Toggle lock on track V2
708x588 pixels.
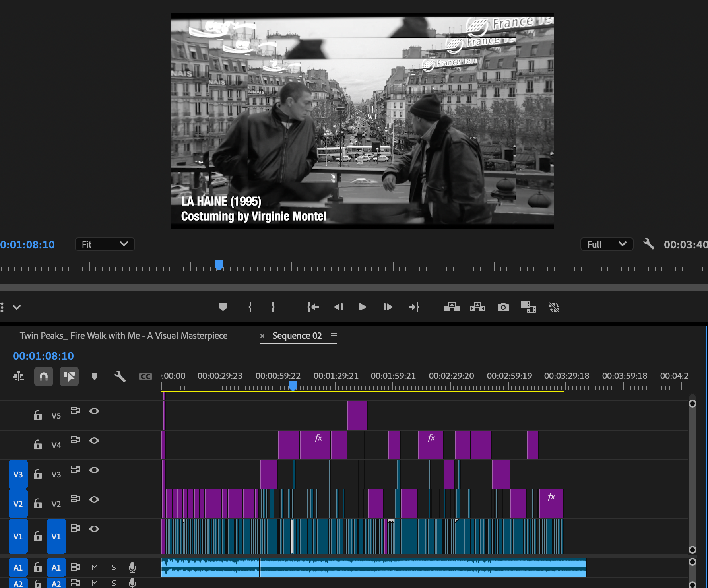(x=38, y=503)
